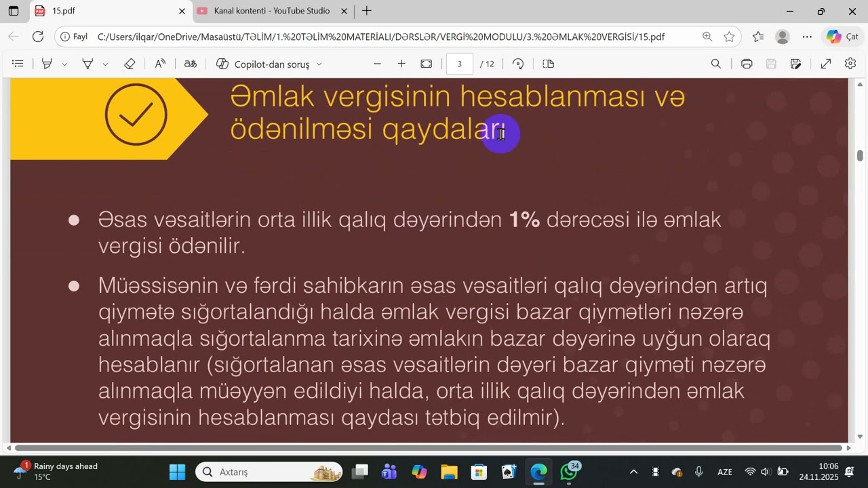This screenshot has width=868, height=488.
Task: Open a new browser tab
Action: 367,12
